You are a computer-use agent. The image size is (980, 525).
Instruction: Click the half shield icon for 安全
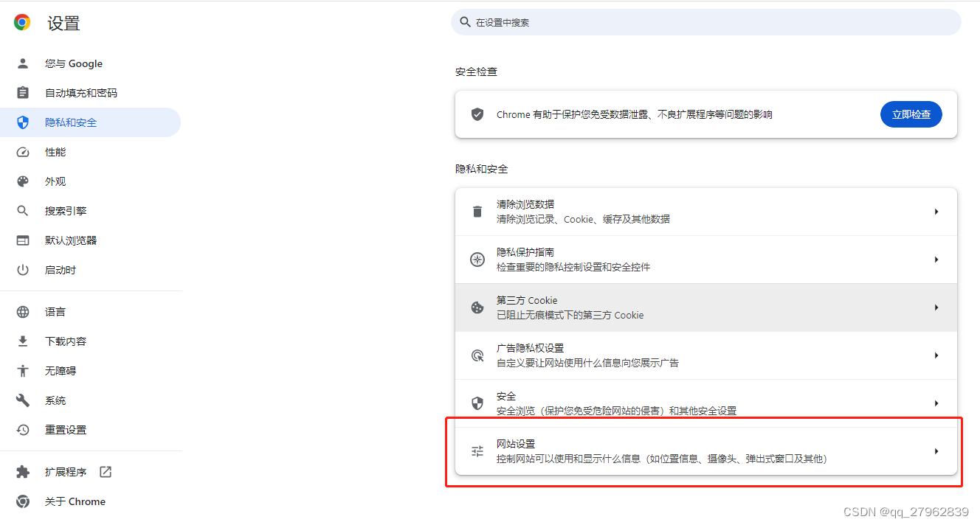pos(477,403)
